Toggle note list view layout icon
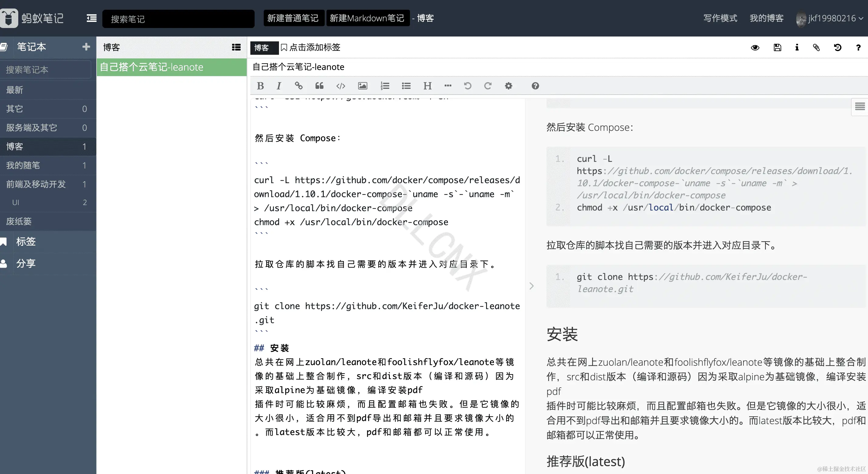Viewport: 868px width, 474px height. pos(236,47)
